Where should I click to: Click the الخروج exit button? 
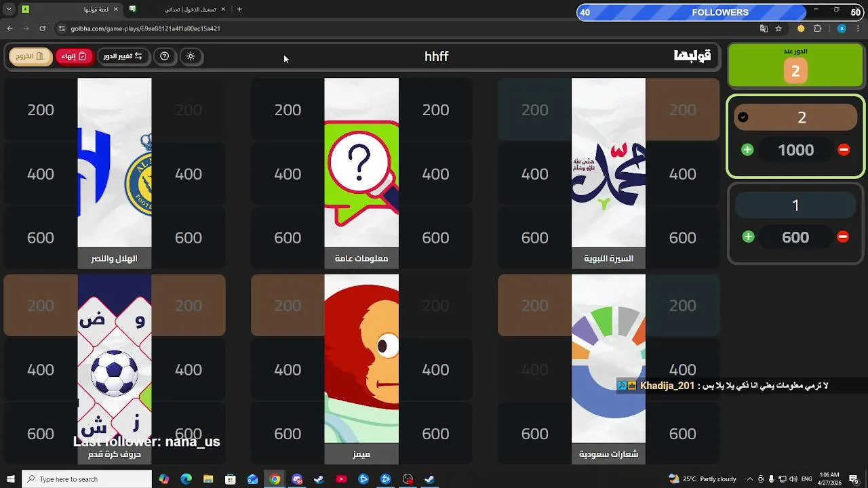tap(31, 56)
